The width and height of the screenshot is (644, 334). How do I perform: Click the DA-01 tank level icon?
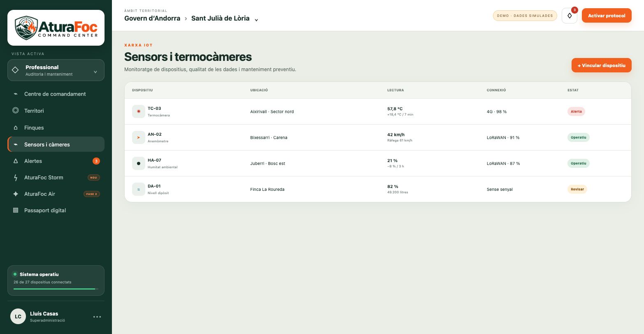(x=139, y=189)
